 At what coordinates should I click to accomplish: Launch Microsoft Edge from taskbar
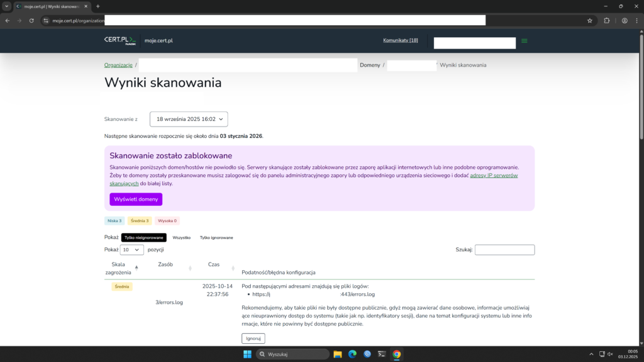352,354
